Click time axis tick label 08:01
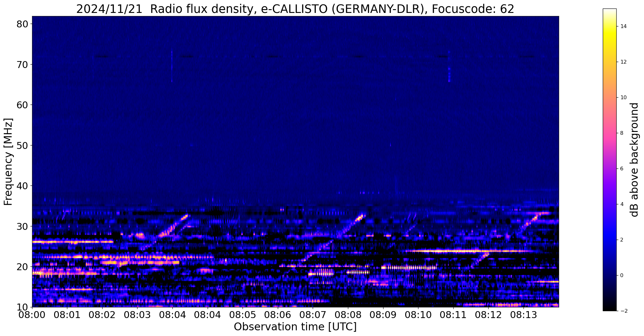Screen dimensions: 644x336 coord(67,315)
